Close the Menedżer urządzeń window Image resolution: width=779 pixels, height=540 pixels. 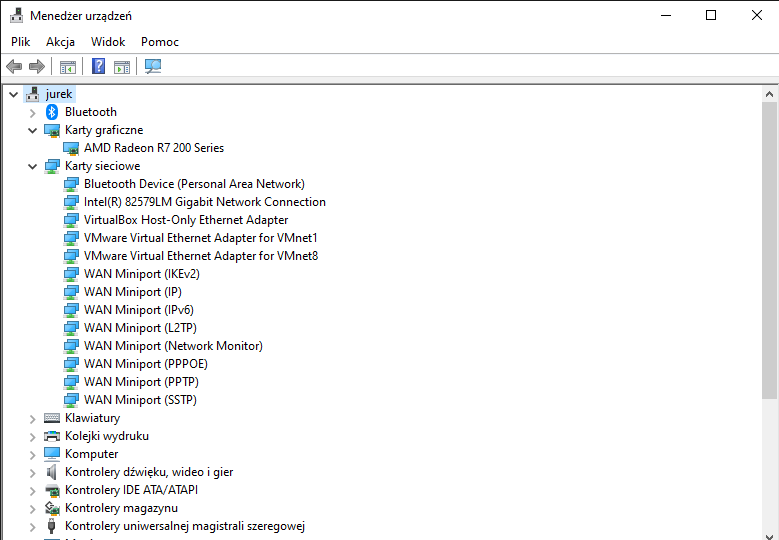point(757,15)
